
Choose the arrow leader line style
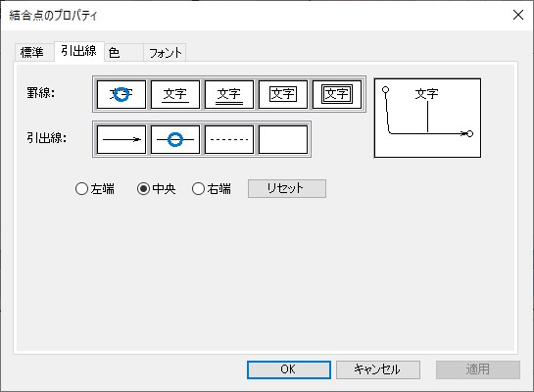click(x=121, y=139)
